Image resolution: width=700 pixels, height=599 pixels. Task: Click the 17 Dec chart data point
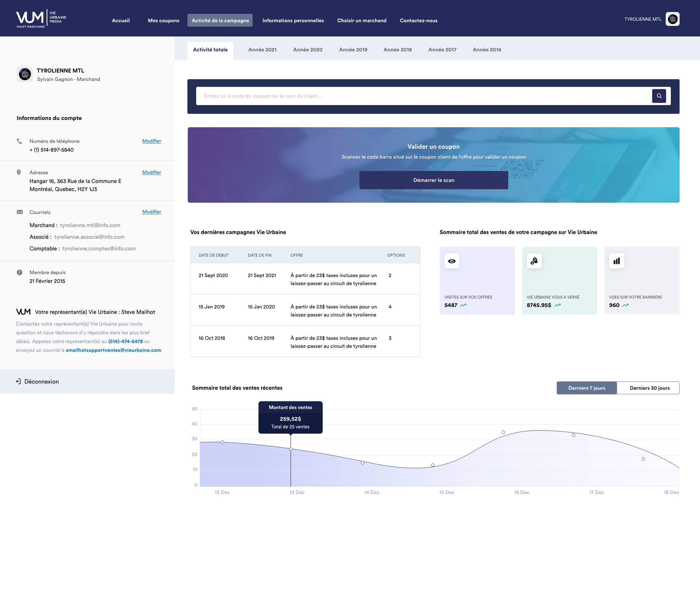coord(573,435)
